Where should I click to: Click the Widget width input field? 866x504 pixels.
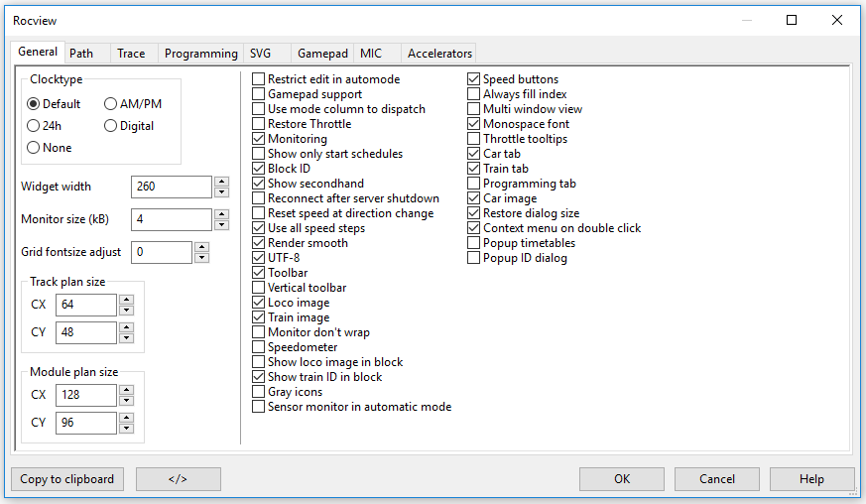pos(171,187)
